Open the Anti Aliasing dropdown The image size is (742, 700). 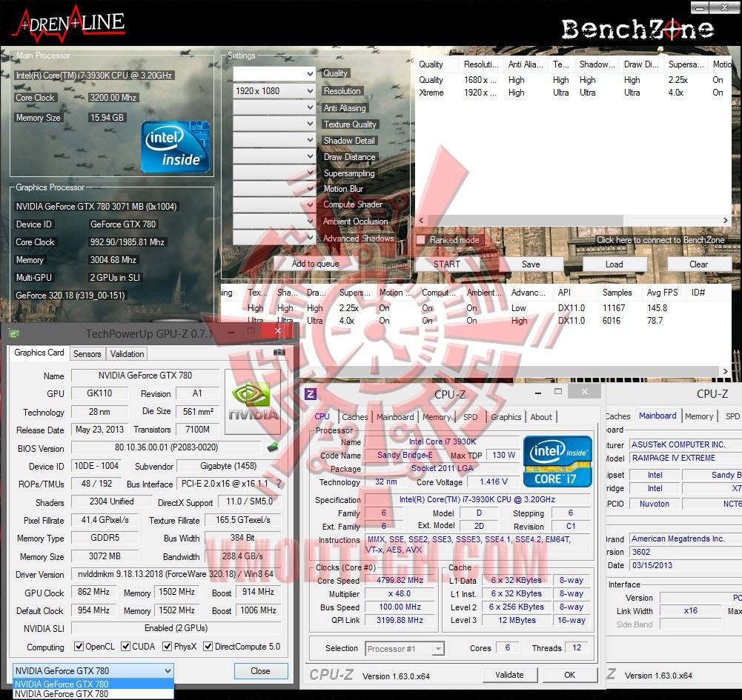pos(274,107)
